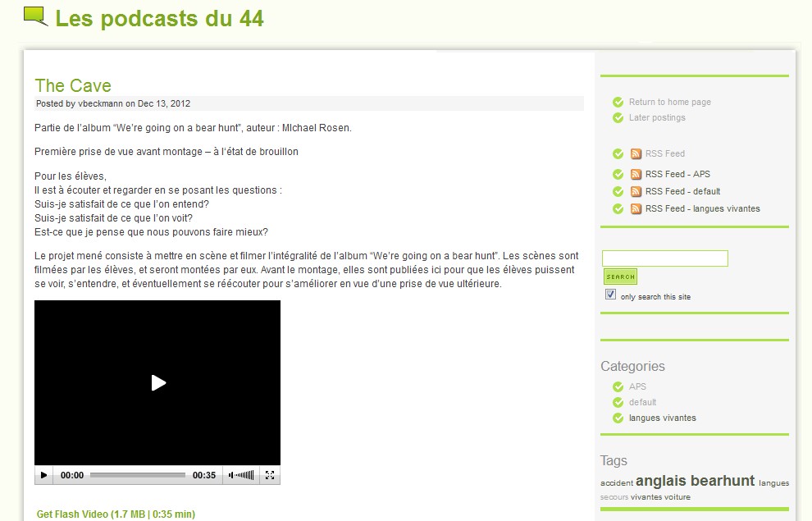
Task: Open the Return to home page link
Action: coord(669,102)
